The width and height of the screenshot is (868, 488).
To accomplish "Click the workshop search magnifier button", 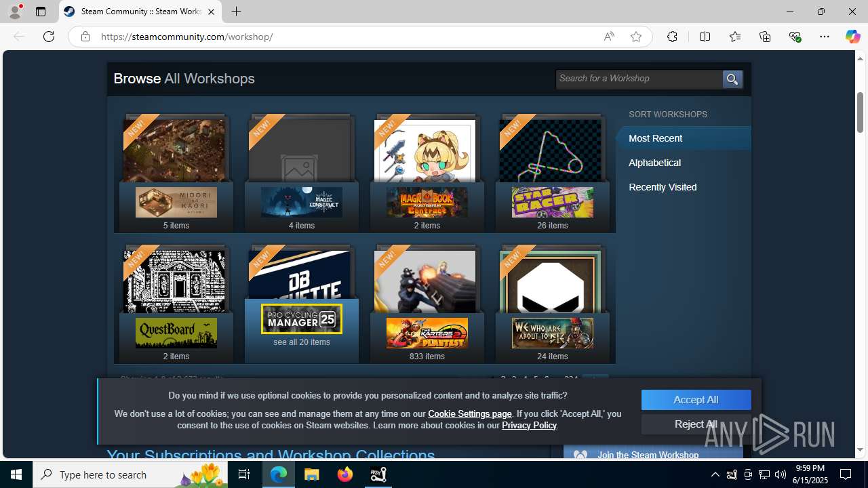I will coord(732,79).
